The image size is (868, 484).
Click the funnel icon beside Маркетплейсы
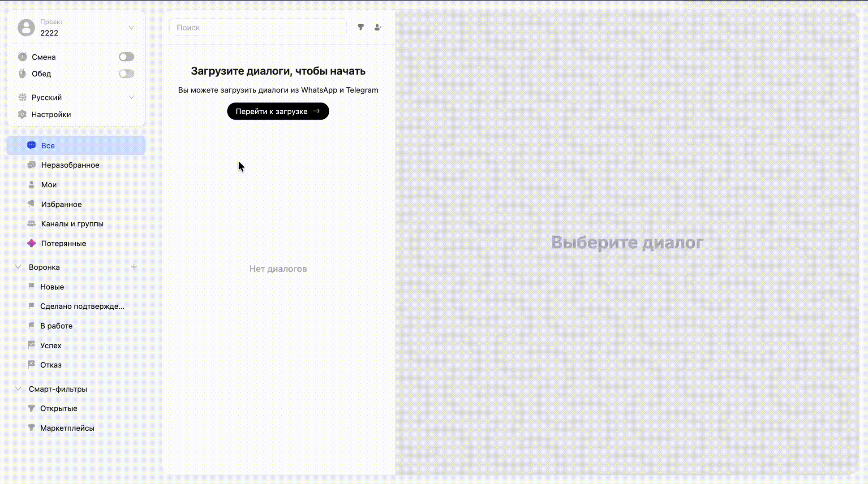31,428
